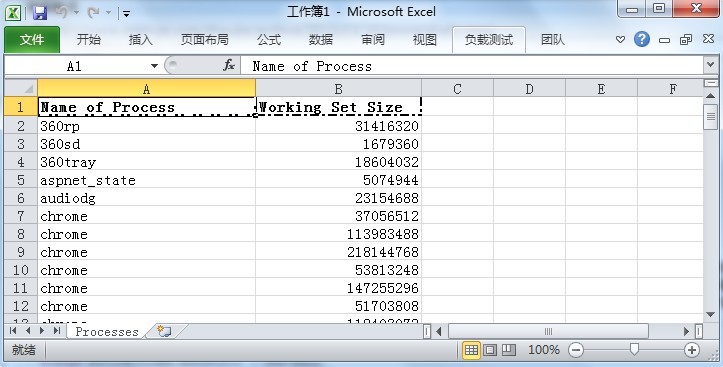Click value 218144768 in column B

pyautogui.click(x=338, y=252)
